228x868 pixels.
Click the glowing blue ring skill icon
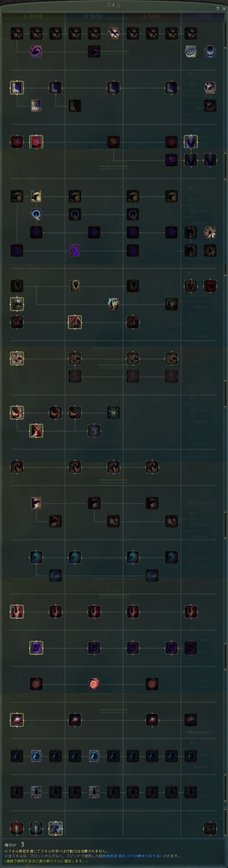click(x=36, y=214)
